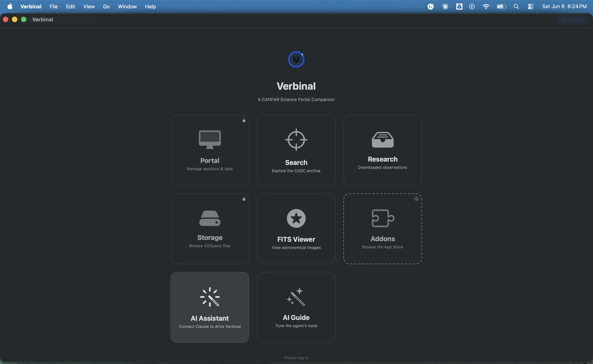Open the AI Guide sparkle wand icon
The width and height of the screenshot is (593, 364).
296,297
